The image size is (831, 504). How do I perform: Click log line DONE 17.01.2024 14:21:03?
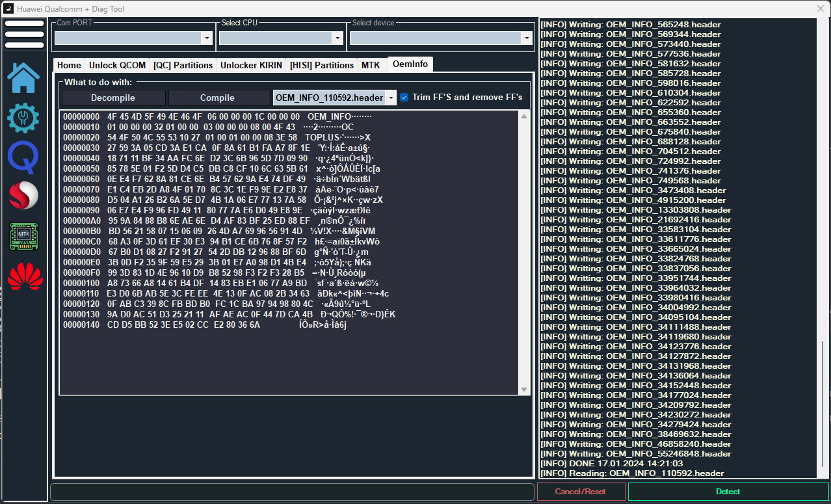pos(611,464)
